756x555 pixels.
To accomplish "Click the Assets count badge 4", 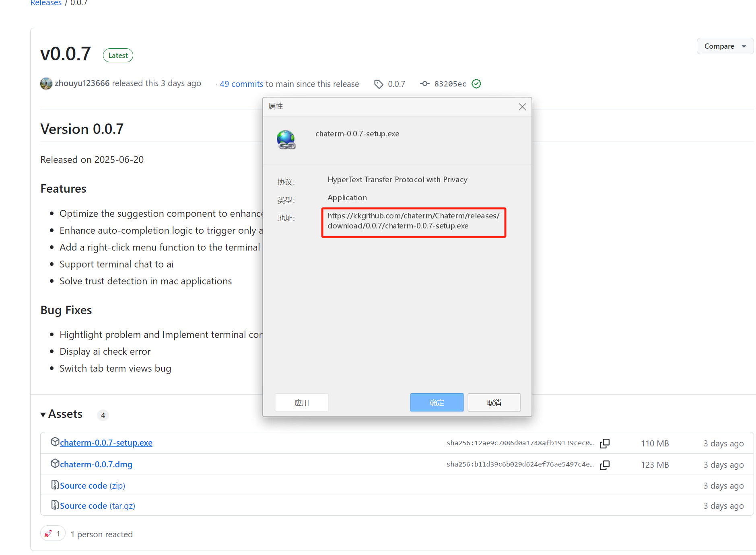I will tap(103, 415).
